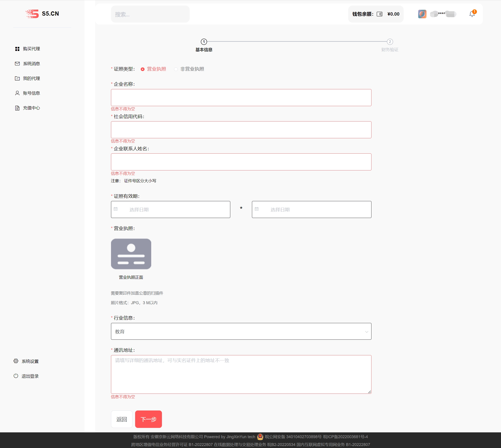Click the 营业执照正面 upload thumbnail
The image size is (501, 448).
tap(131, 254)
